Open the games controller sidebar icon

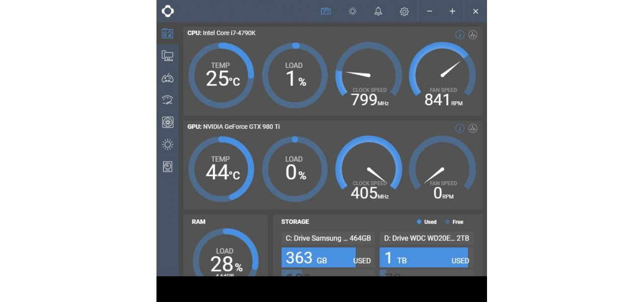coord(168,78)
